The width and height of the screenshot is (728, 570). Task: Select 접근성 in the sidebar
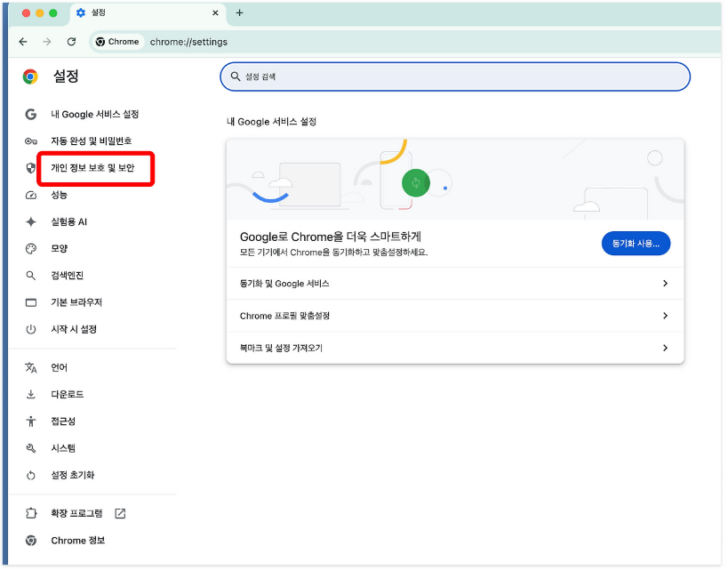coord(63,421)
